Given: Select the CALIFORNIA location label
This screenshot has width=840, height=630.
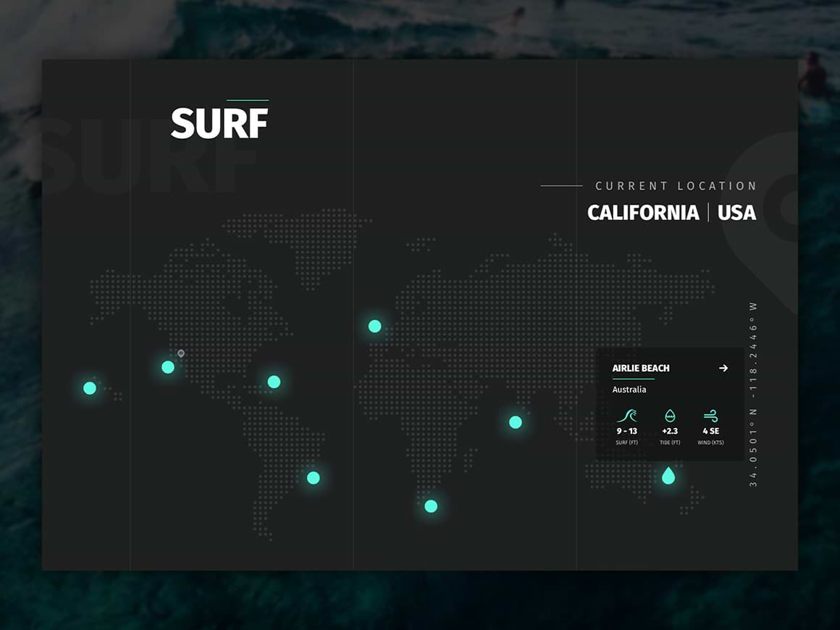Looking at the screenshot, I should point(643,213).
